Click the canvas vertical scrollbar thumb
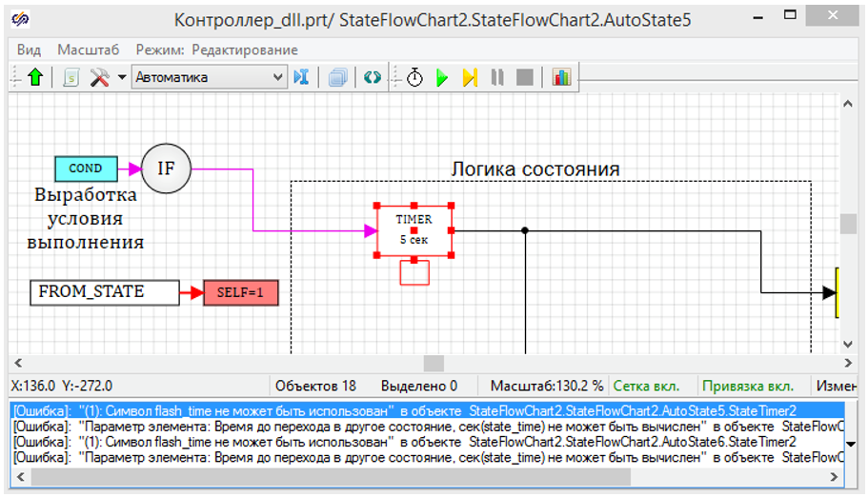The image size is (868, 497). [848, 224]
